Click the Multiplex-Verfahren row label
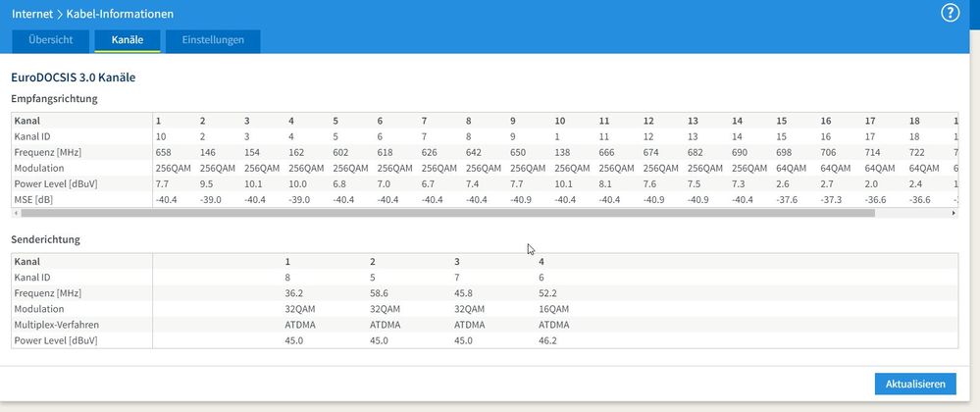Screen dimensions: 980x412 point(56,325)
